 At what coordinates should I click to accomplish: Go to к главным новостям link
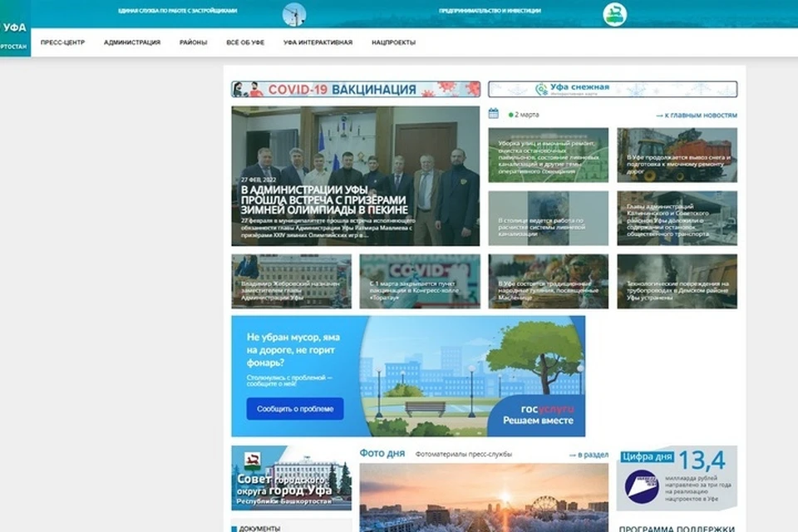pyautogui.click(x=697, y=116)
